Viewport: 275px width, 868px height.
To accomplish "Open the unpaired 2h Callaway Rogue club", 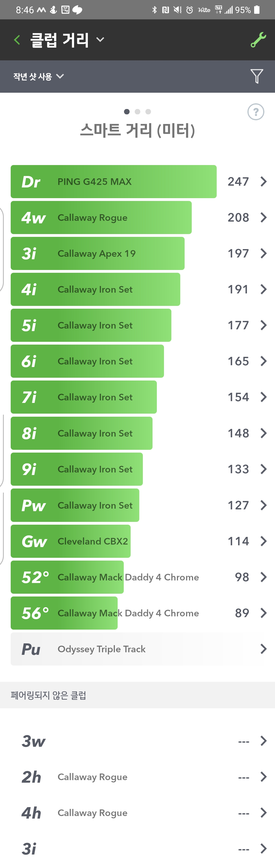I will point(137,777).
